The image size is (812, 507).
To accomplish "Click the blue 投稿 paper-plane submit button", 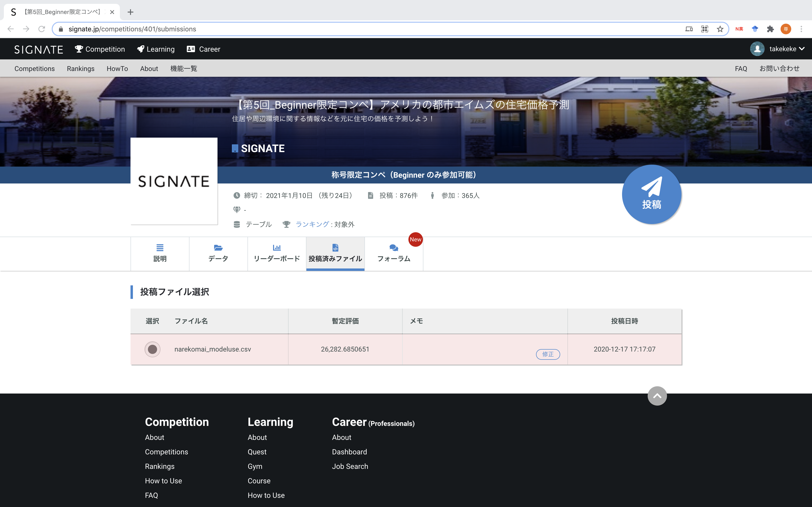I will coord(651,195).
